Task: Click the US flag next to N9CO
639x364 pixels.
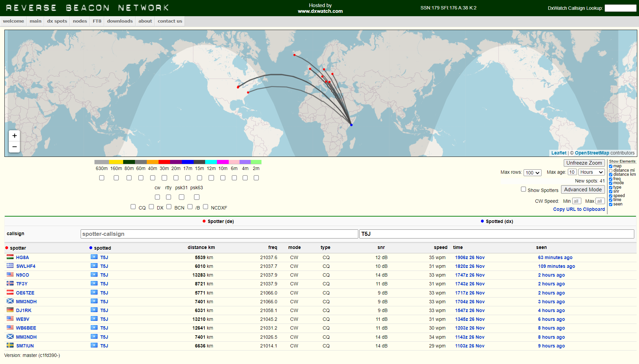Action: [10, 275]
